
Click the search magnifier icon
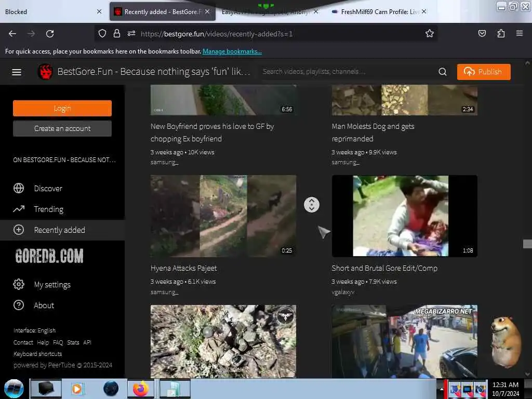coord(443,72)
